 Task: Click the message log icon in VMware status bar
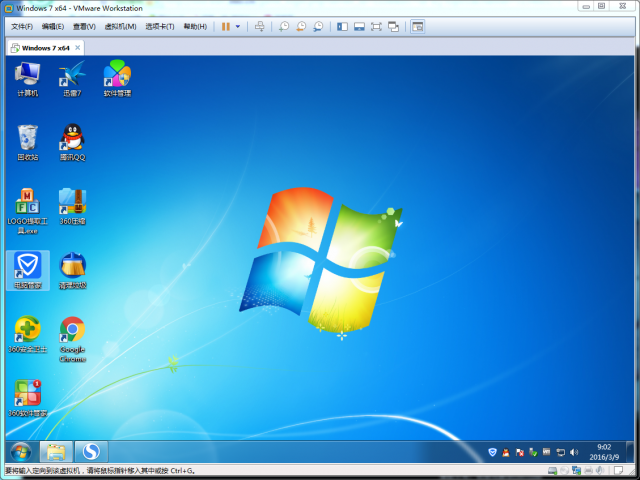[x=619, y=471]
